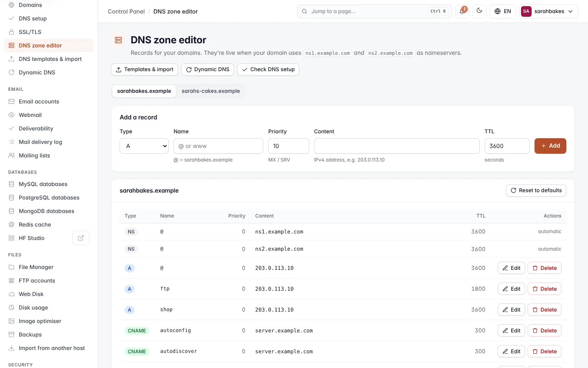This screenshot has height=368, width=588.
Task: Click the Priority input field
Action: pyautogui.click(x=288, y=146)
